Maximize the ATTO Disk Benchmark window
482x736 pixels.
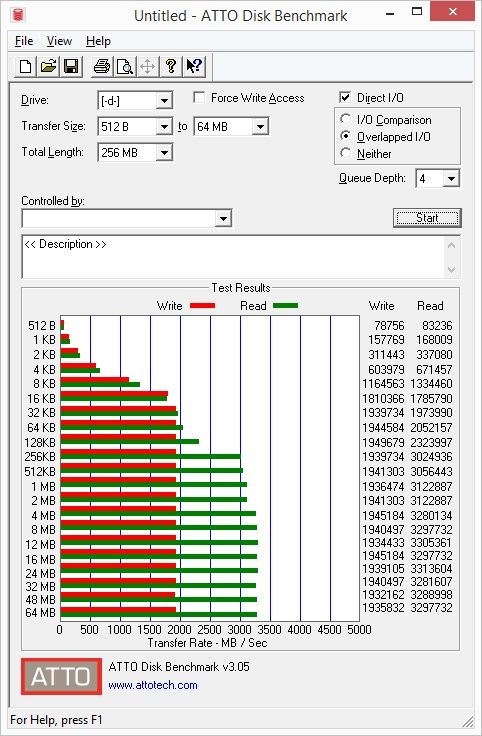417,12
